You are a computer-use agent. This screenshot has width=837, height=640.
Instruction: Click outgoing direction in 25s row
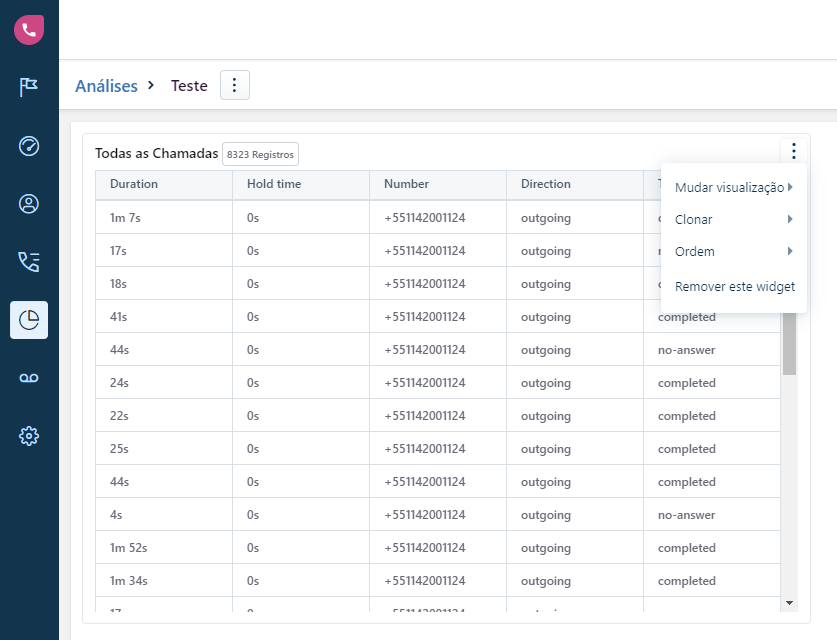click(546, 449)
